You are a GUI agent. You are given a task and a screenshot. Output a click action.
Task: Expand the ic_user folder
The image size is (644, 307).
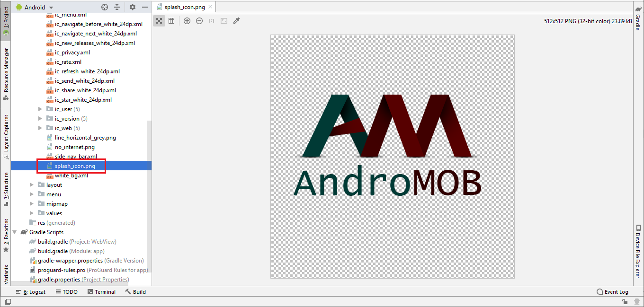coord(41,109)
